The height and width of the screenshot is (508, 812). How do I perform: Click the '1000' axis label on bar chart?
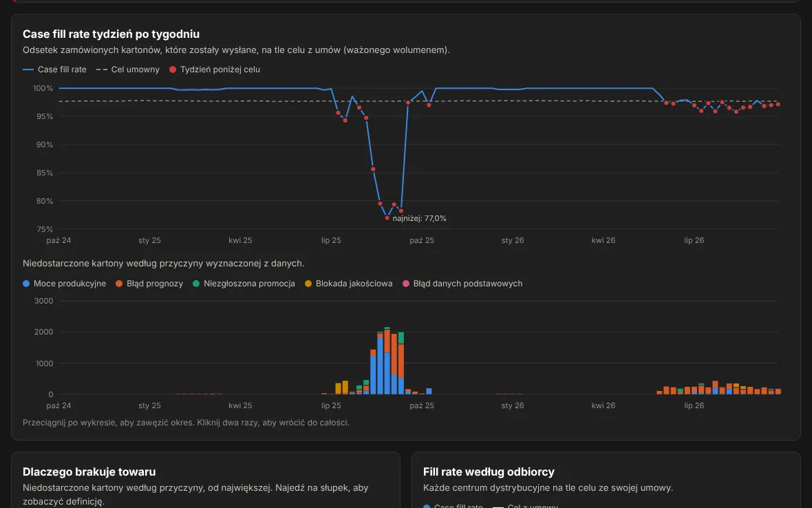[x=43, y=363]
